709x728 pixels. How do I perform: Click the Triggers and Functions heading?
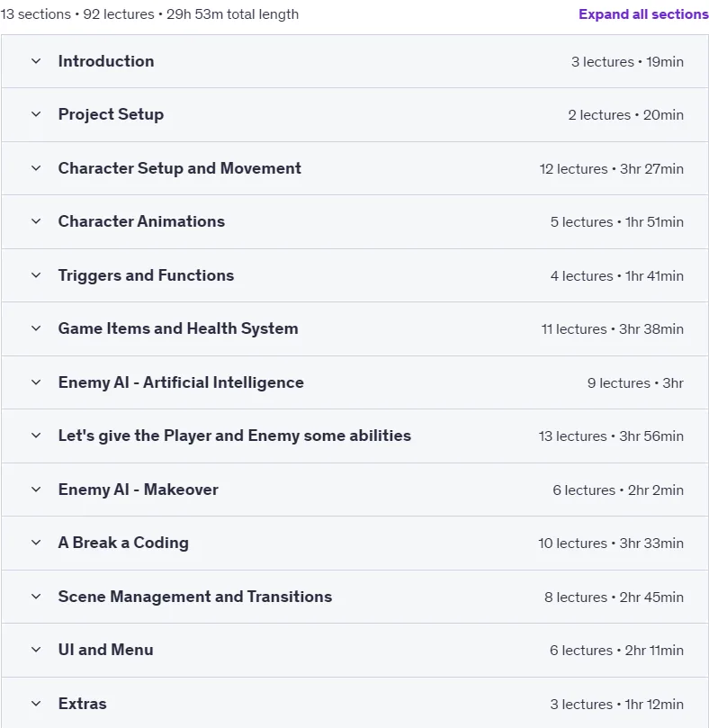click(146, 275)
